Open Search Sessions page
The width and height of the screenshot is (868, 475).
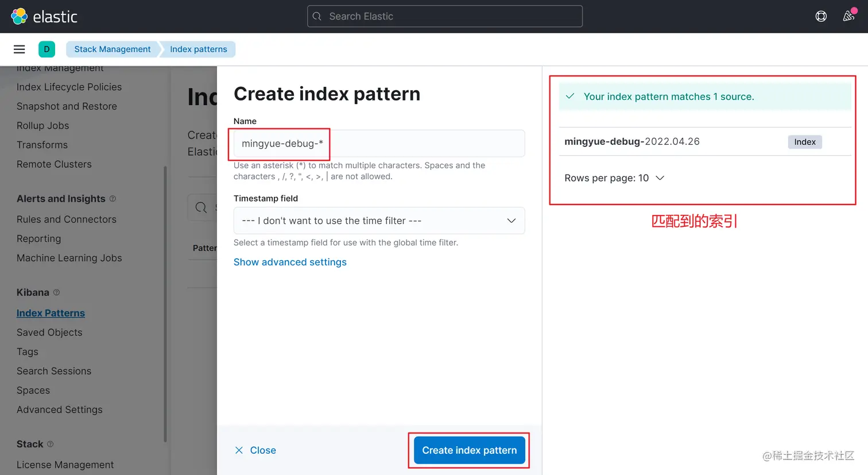tap(54, 371)
